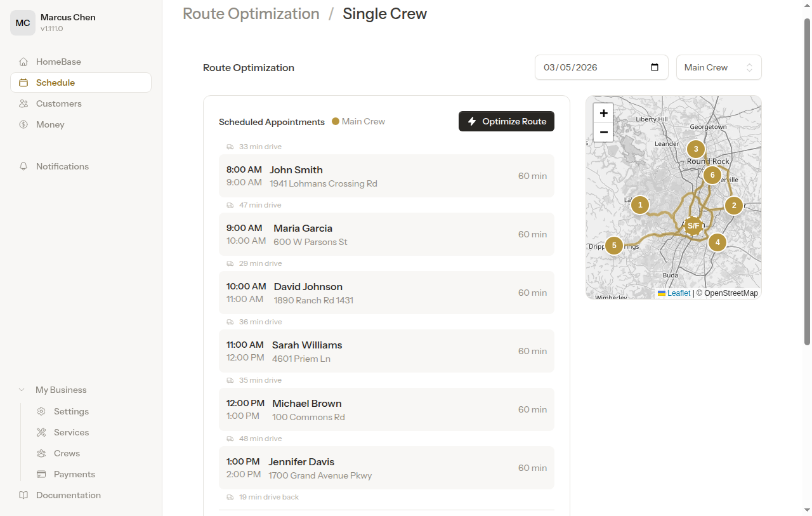812x516 pixels.
Task: Click the lightning bolt inside Optimize Route
Action: pyautogui.click(x=471, y=121)
